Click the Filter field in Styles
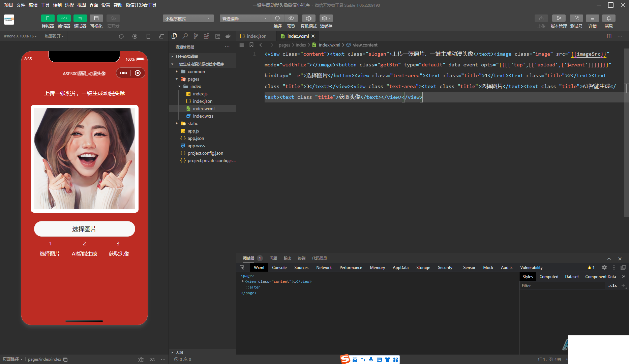This screenshot has height=364, width=629. 563,285
